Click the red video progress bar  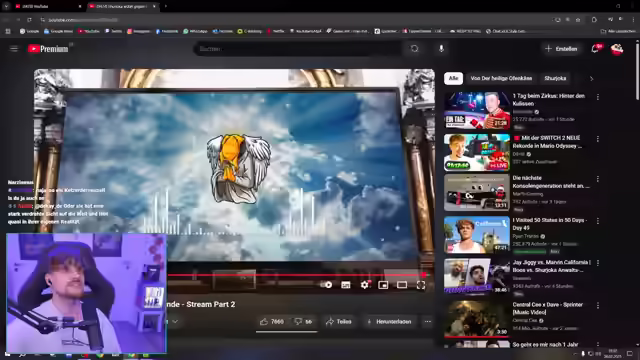click(297, 275)
